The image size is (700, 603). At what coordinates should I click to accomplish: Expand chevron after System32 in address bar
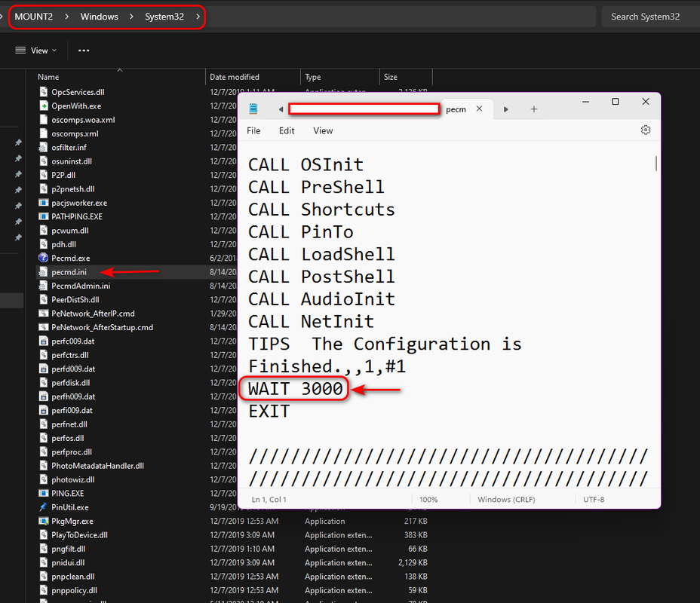(x=198, y=17)
